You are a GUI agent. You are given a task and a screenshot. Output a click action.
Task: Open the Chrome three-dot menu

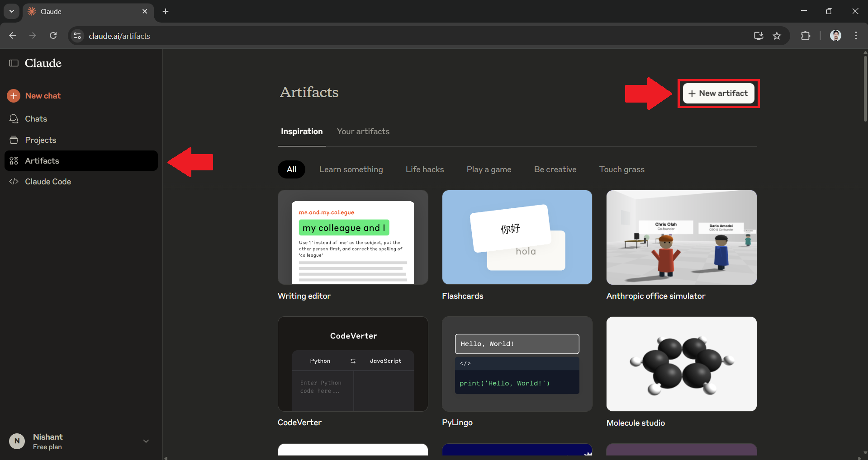[x=856, y=36]
